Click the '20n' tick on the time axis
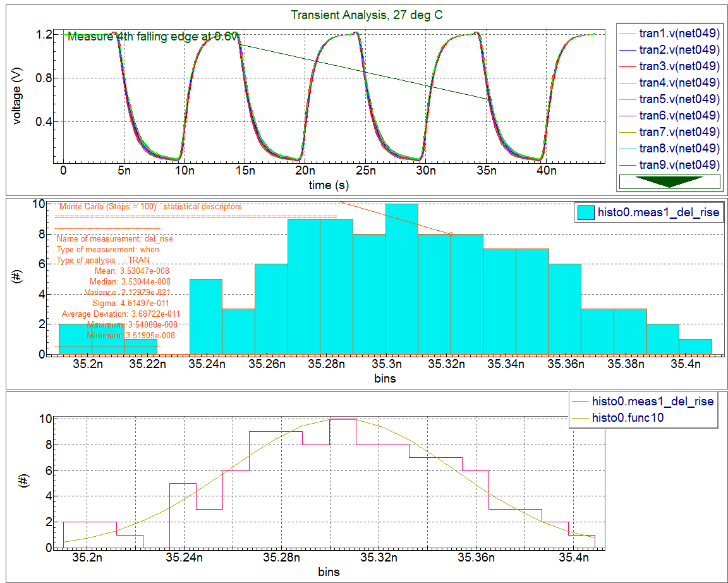 (305, 171)
